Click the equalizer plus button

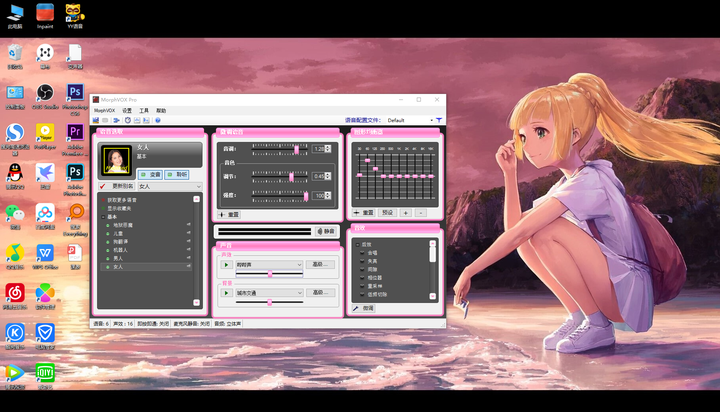click(x=405, y=213)
